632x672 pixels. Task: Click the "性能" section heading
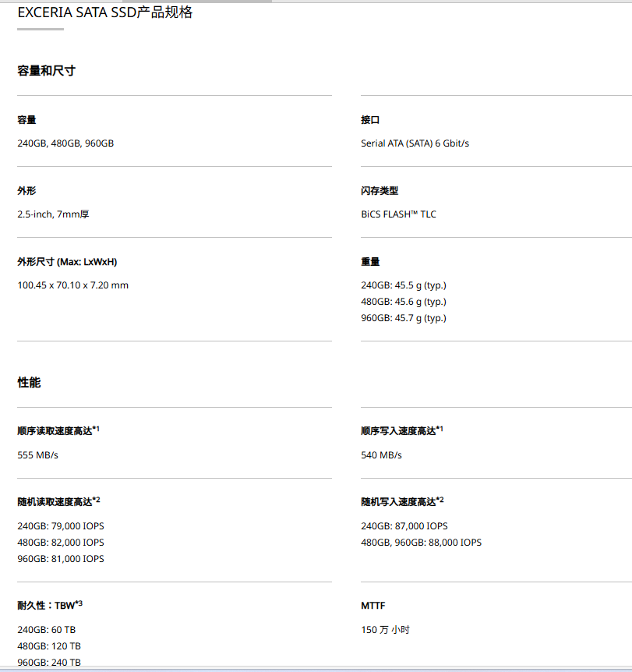point(29,382)
